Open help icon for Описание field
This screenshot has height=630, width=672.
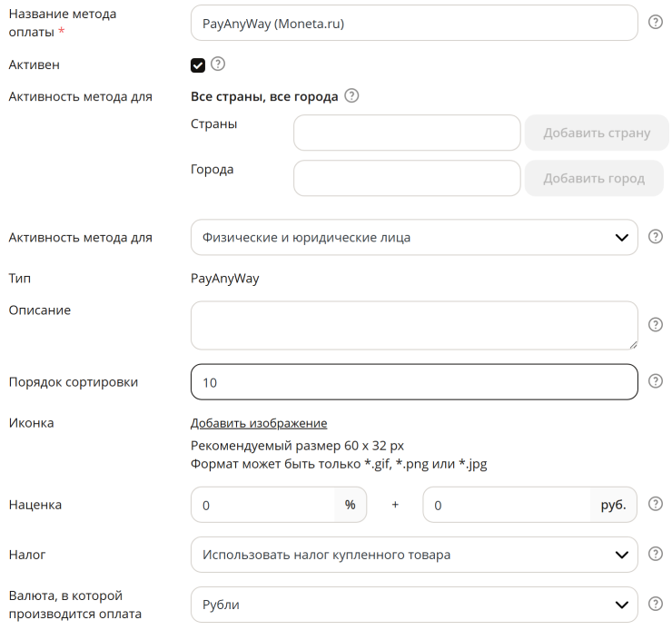click(656, 325)
